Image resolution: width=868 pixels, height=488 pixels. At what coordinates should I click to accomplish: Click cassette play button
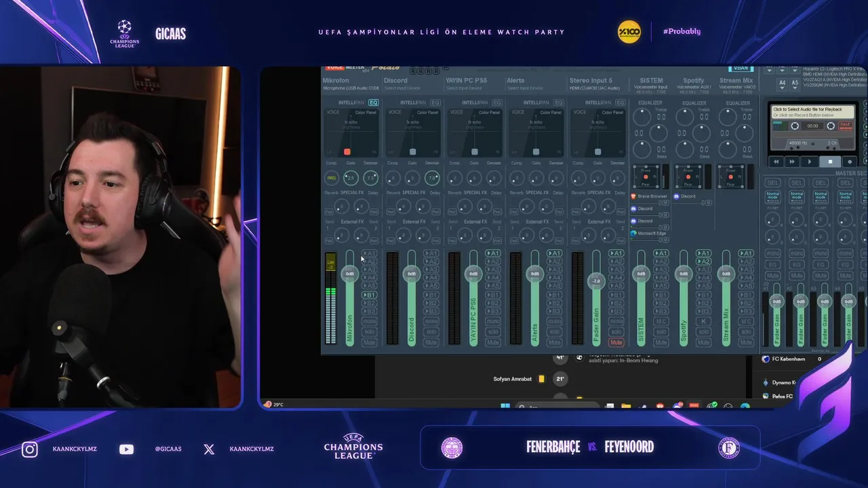click(x=809, y=161)
